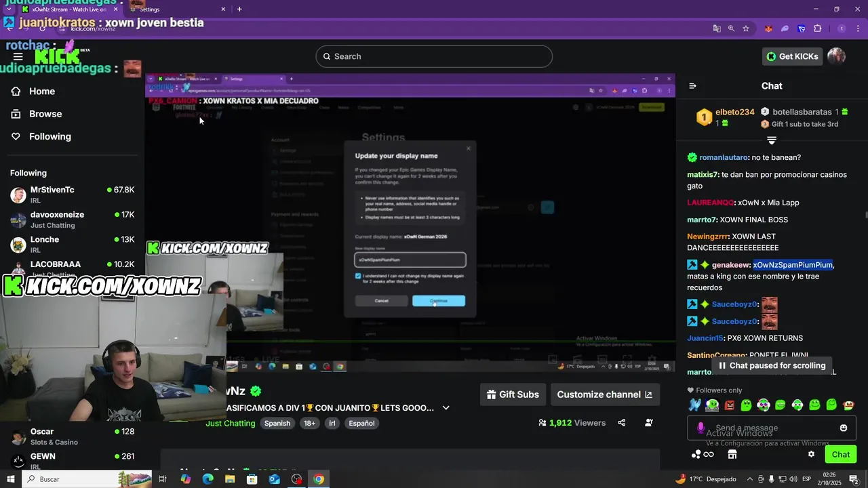Collapse the chat panel arrow icon

tap(692, 86)
